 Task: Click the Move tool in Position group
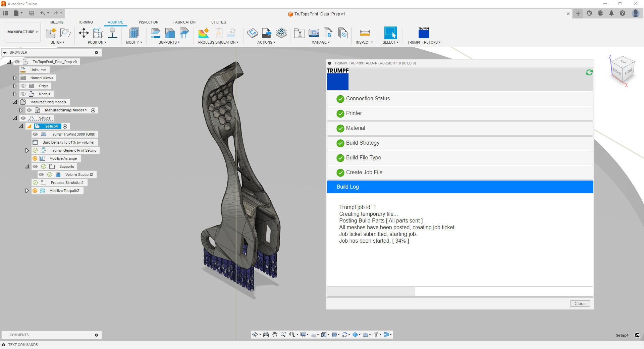(84, 33)
